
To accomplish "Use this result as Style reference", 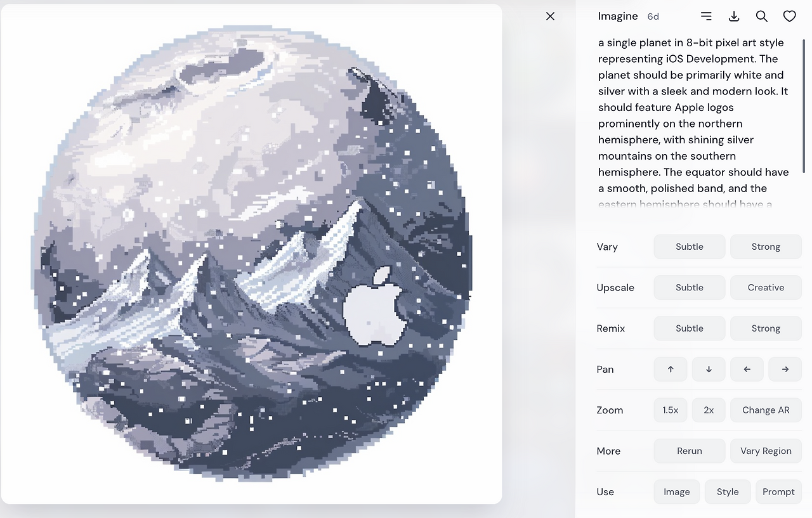I will tap(728, 492).
